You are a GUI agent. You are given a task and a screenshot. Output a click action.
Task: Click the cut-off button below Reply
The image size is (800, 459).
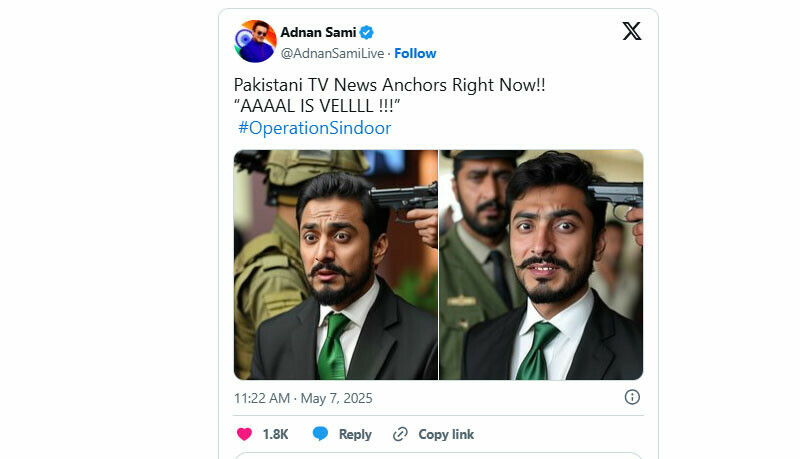click(438, 455)
